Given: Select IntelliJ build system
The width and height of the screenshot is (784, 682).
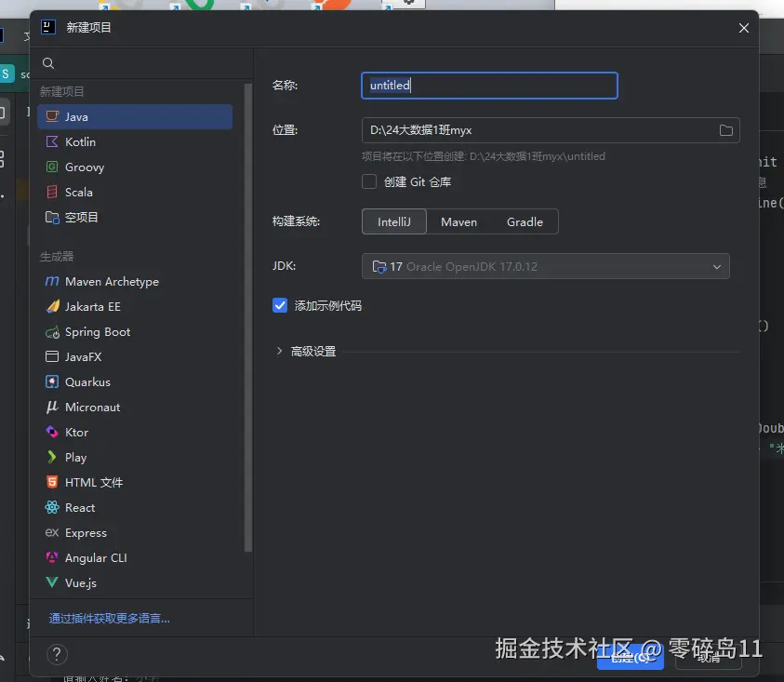Looking at the screenshot, I should pos(394,221).
